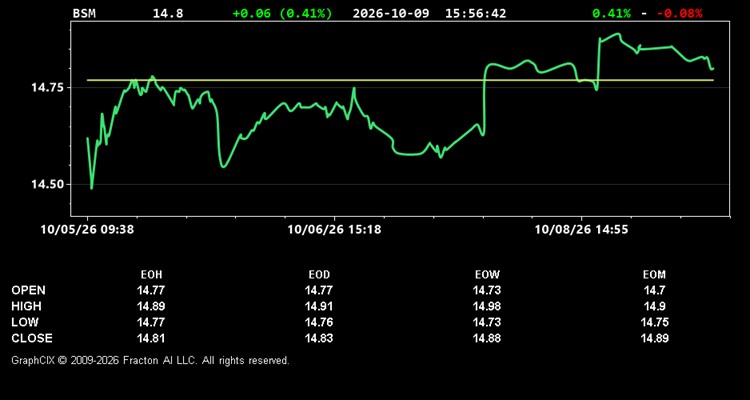
Task: Click the EOM open value 14.7
Action: (654, 290)
